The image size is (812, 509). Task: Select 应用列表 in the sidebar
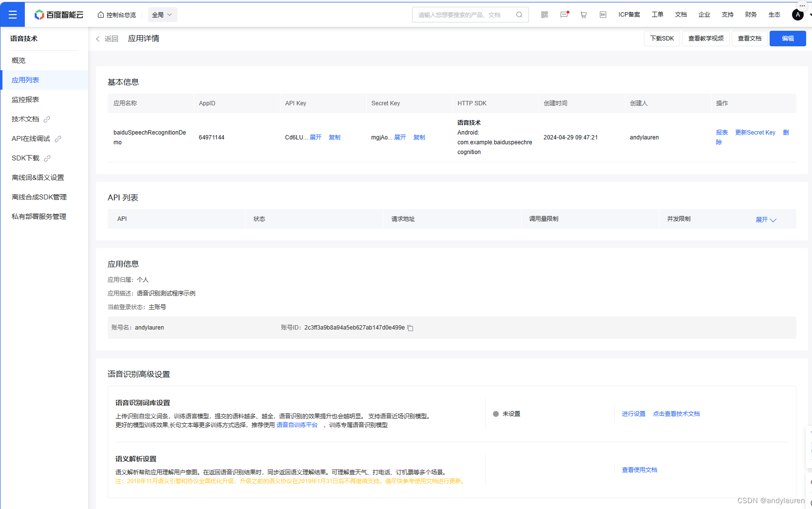[x=44, y=80]
